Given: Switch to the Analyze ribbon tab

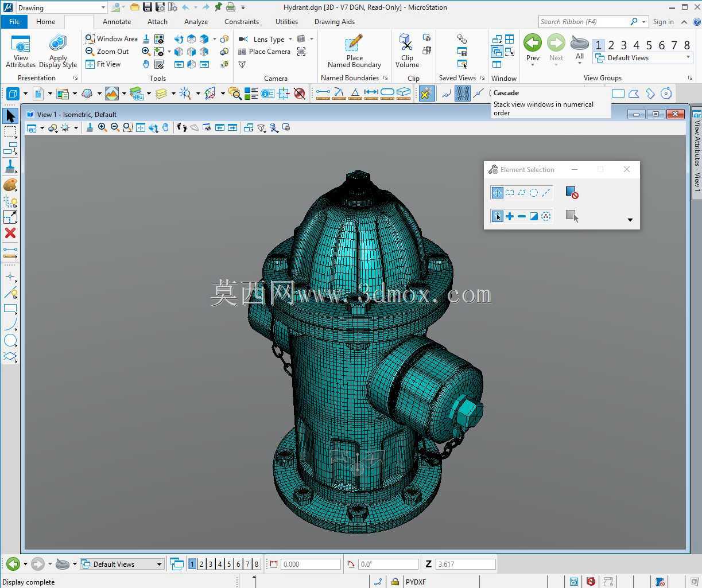Looking at the screenshot, I should tap(196, 22).
